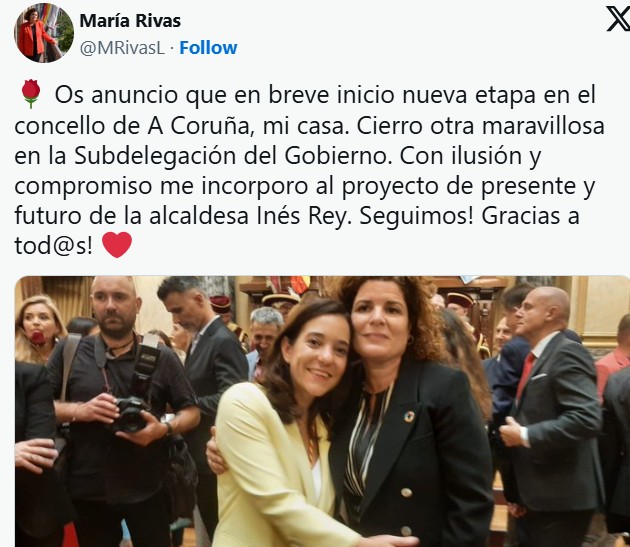Click "Subdelegación del Gobierno" in the tweet
Viewport: 630px width, 547px height.
coord(233,156)
